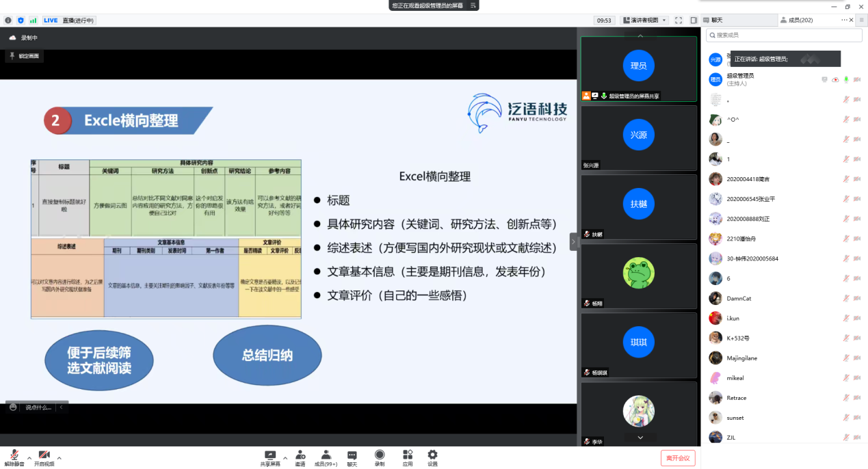Screen dimensions: 868x469
Task: Click the Invite participants icon
Action: (300, 455)
